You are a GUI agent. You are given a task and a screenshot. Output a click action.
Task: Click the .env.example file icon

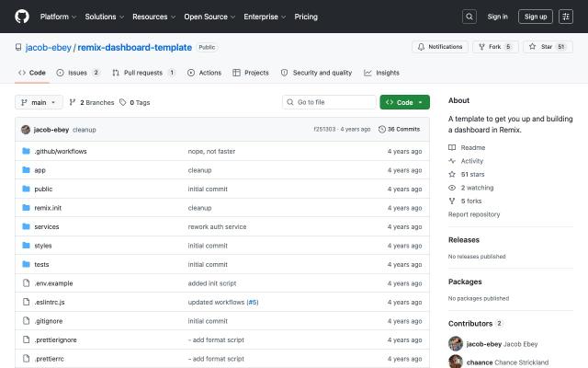click(26, 282)
